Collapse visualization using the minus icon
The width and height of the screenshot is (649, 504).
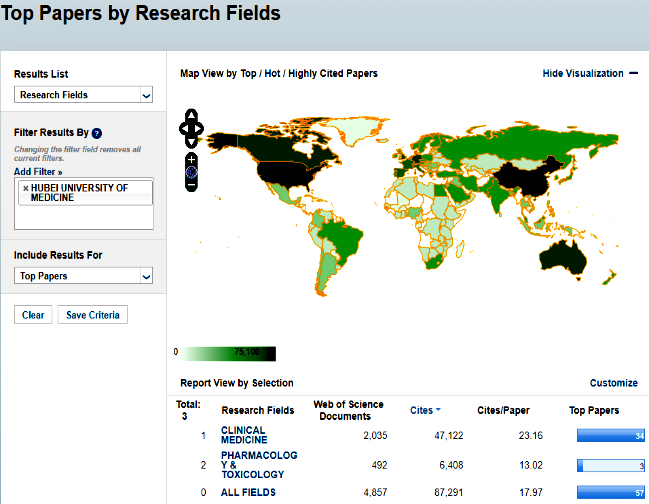(x=633, y=73)
